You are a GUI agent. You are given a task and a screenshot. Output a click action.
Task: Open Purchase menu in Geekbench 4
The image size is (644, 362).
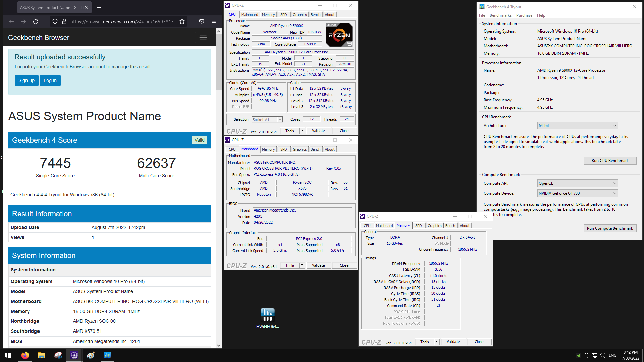tap(524, 15)
